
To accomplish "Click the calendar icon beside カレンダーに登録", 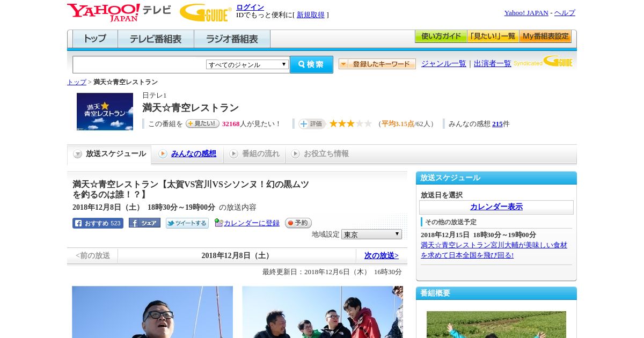I will click(218, 223).
